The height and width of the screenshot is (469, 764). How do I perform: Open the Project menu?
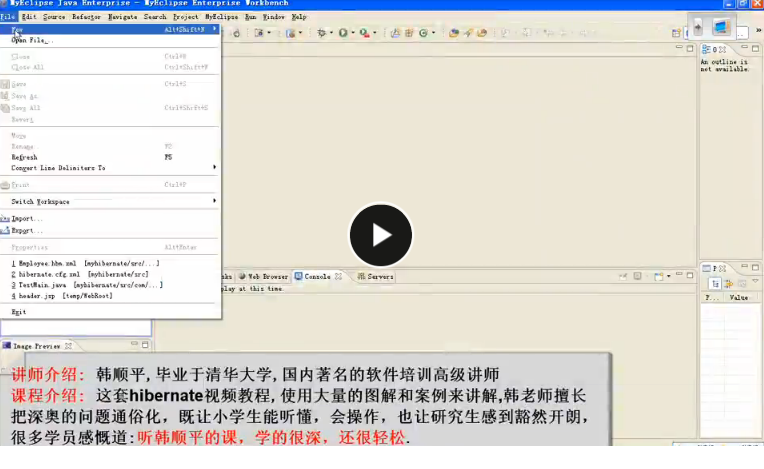(186, 17)
